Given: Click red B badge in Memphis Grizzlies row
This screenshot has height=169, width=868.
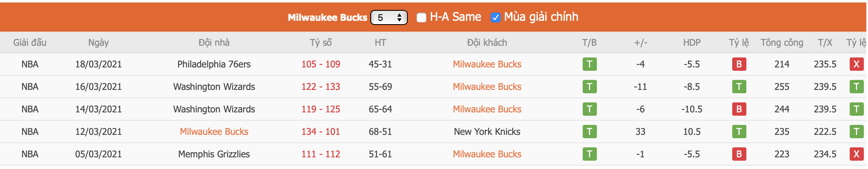Looking at the screenshot, I should (739, 154).
